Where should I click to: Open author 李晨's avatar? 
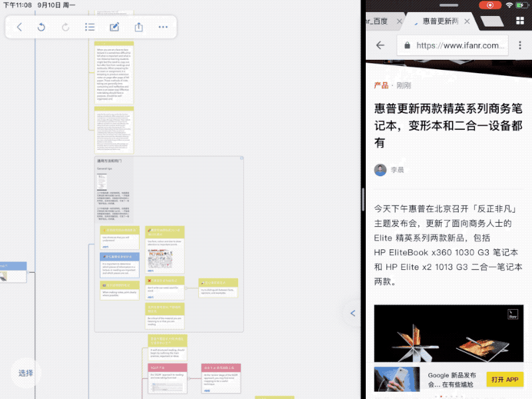380,170
